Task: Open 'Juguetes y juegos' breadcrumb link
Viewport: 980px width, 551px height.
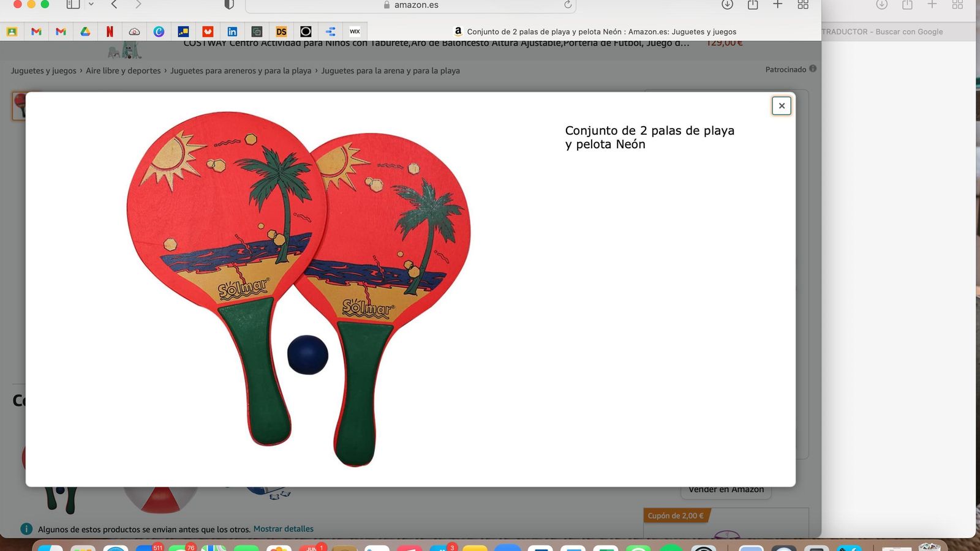Action: click(43, 70)
